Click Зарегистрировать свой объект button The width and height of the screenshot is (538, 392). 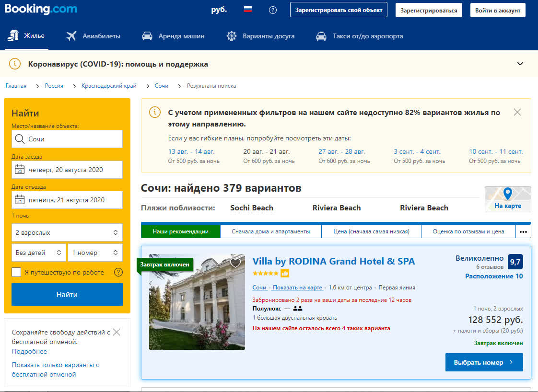(339, 10)
